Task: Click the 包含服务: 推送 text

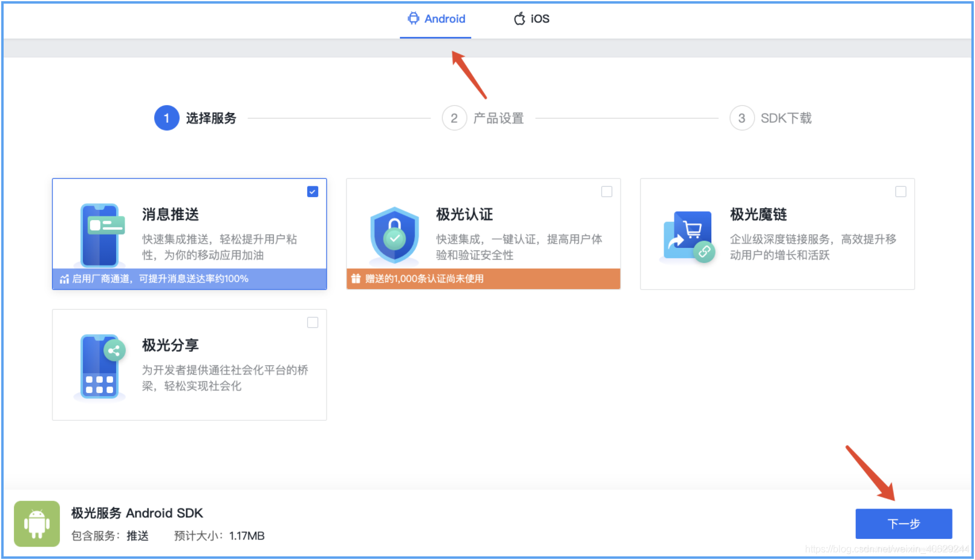Action: pyautogui.click(x=110, y=536)
